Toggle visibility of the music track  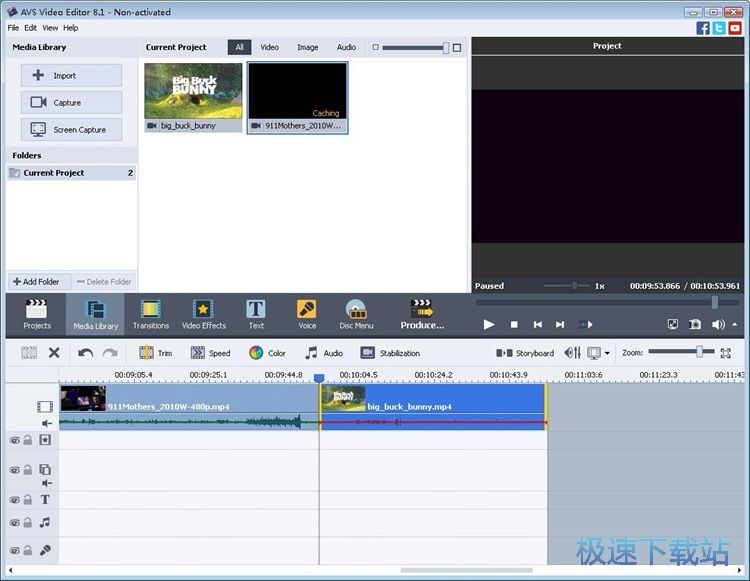pos(15,523)
